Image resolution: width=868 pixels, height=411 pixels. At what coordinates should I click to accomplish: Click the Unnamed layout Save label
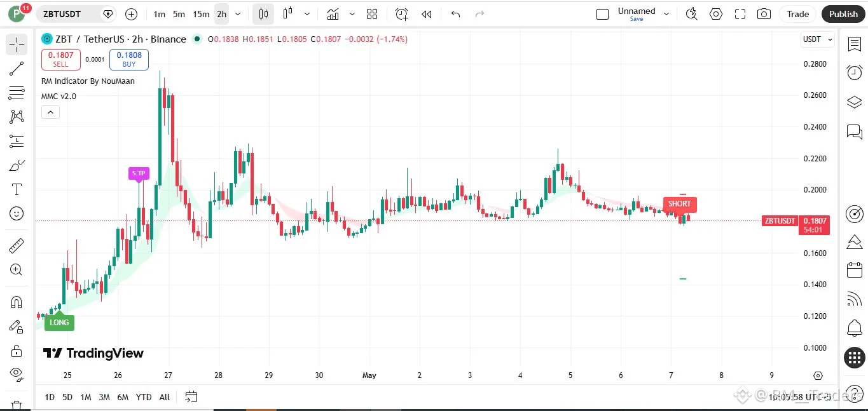636,19
